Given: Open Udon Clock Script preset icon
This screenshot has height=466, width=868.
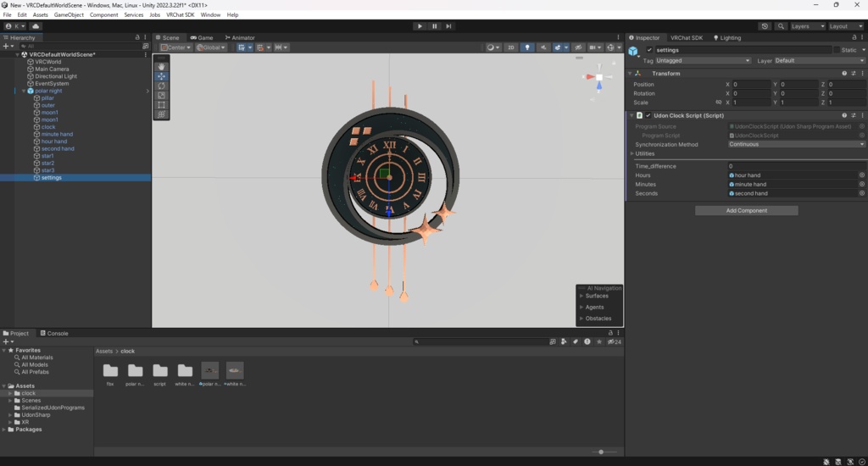Looking at the screenshot, I should (853, 116).
